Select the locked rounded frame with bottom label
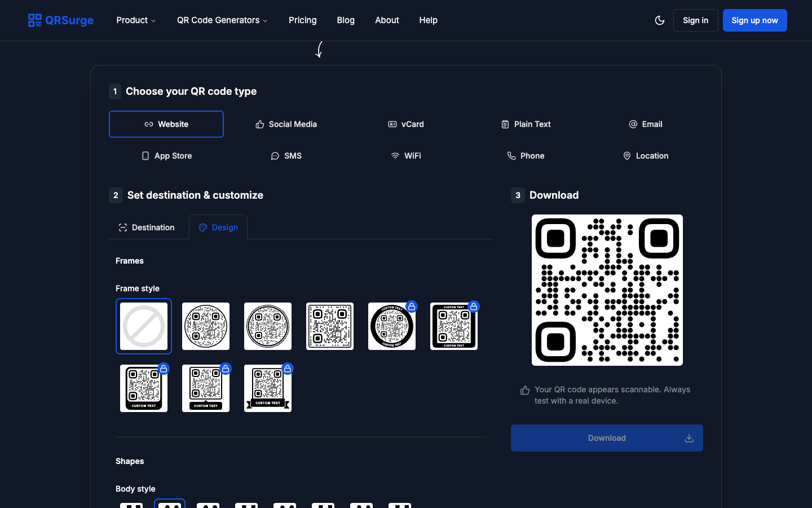 pyautogui.click(x=144, y=388)
